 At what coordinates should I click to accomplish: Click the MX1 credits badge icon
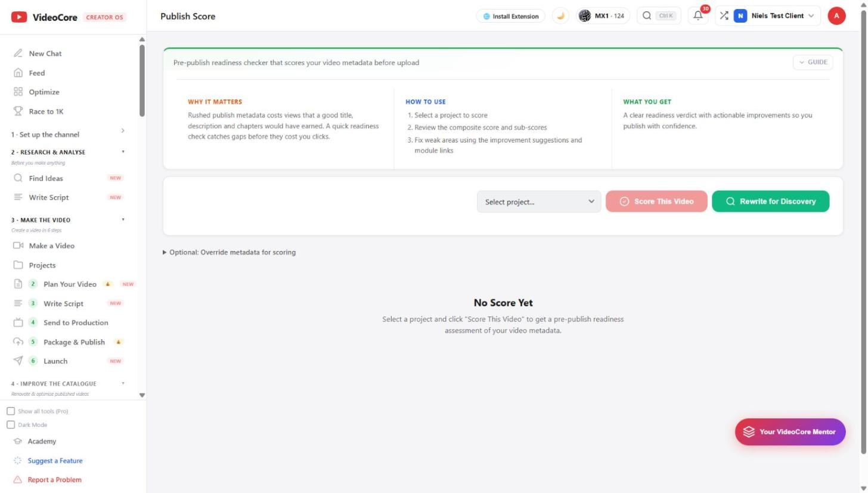585,16
